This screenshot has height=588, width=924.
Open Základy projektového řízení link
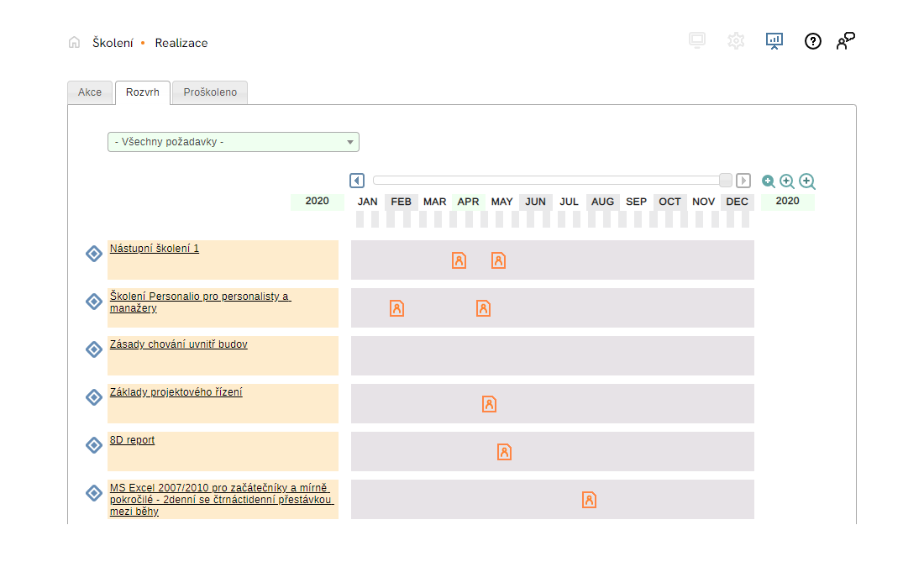point(176,392)
